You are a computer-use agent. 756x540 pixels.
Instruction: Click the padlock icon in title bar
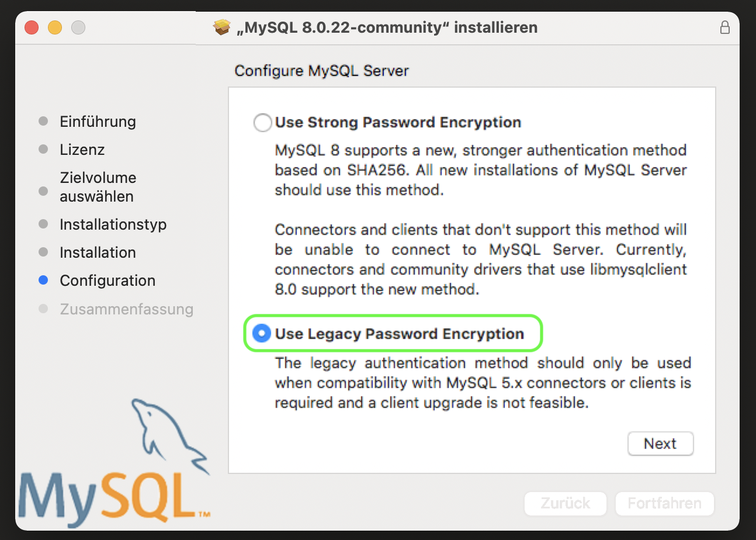click(x=724, y=27)
